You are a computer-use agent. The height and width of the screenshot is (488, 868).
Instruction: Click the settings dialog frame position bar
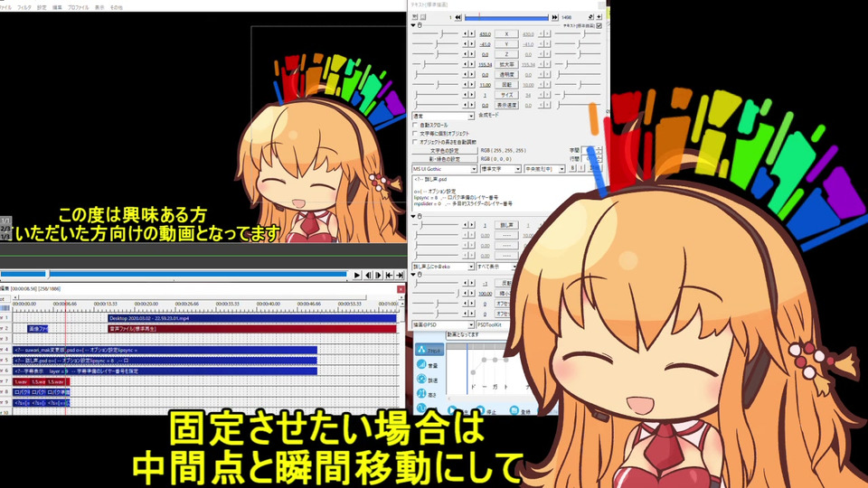[x=506, y=18]
